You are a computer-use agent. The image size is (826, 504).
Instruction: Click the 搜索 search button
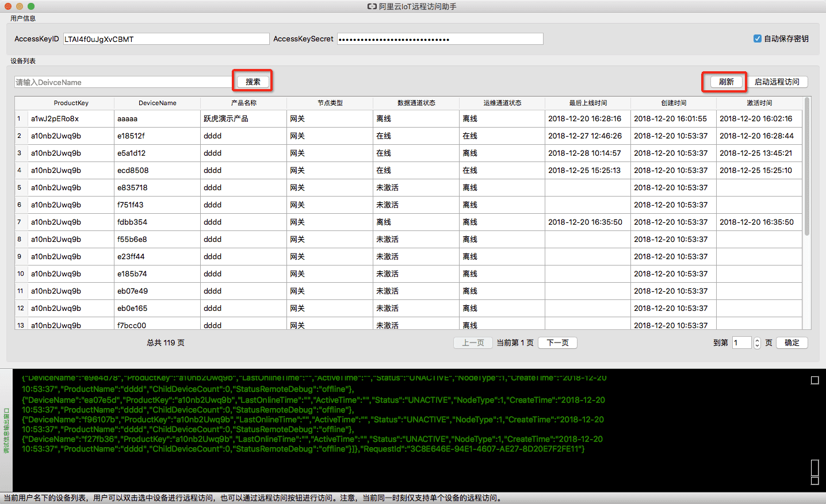click(253, 82)
